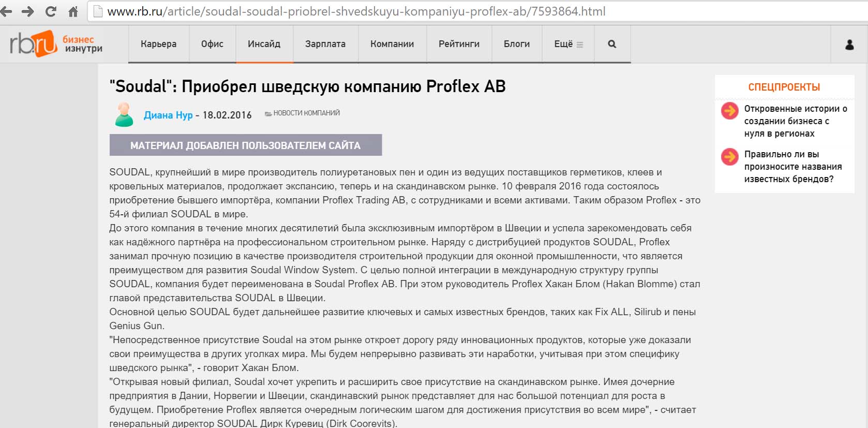Open the Офис menu item
868x428 pixels.
coord(212,44)
